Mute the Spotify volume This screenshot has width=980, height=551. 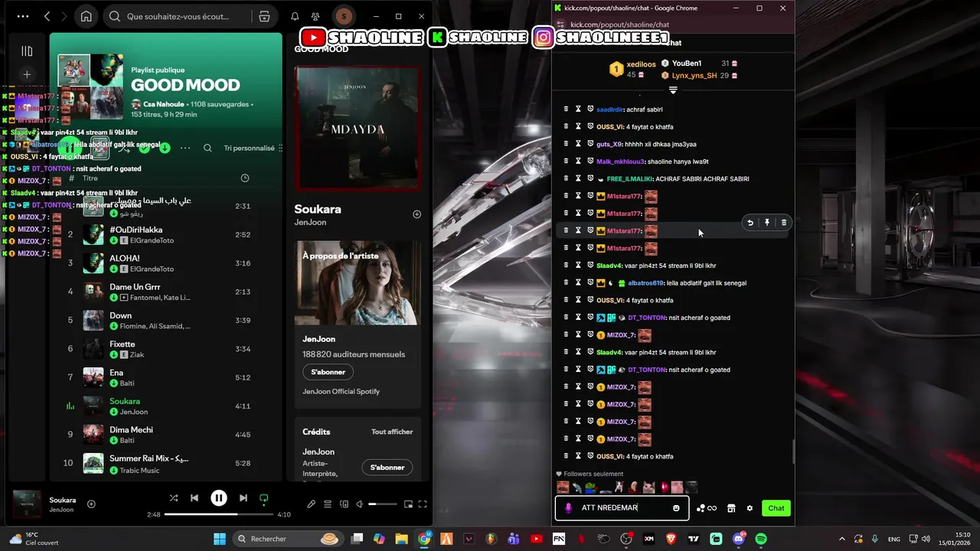(360, 504)
